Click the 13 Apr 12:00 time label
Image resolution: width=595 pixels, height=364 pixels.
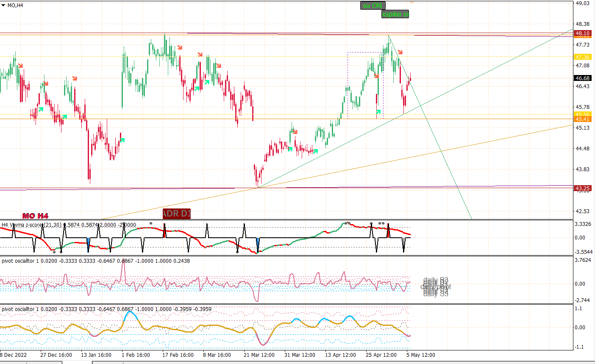pos(340,355)
